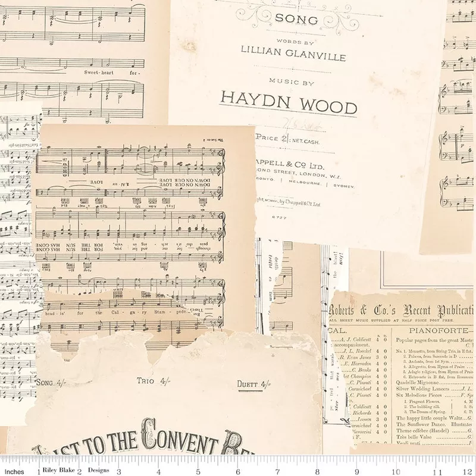Click the 'SONG 4/-' price label
Viewport: 476px width, 476px height.
(x=51, y=382)
